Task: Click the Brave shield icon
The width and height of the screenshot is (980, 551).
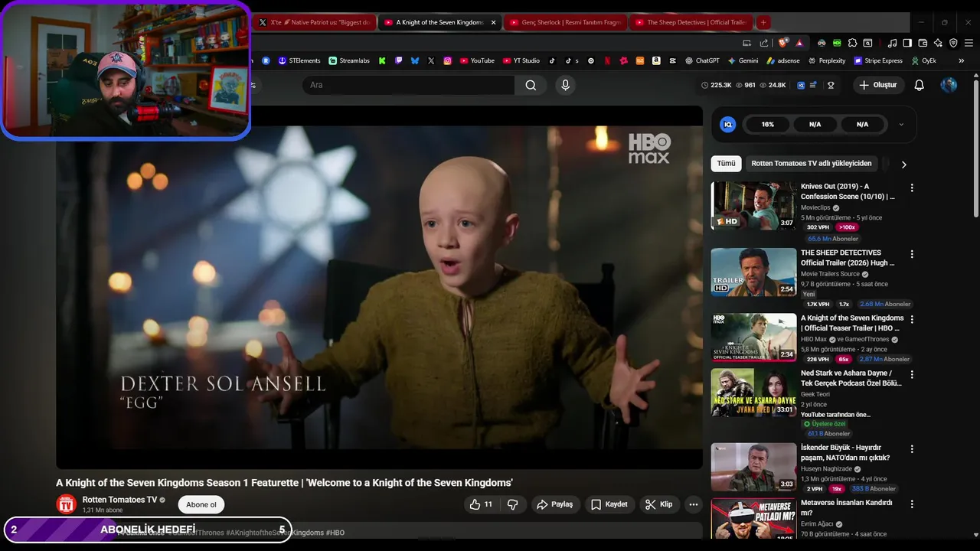Action: tap(782, 43)
